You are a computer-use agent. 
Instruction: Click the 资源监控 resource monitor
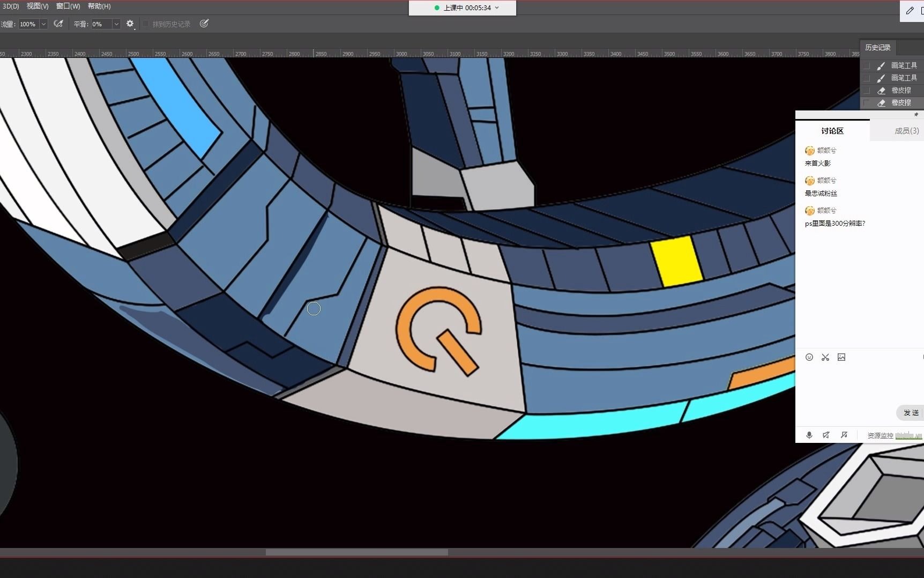click(x=895, y=435)
